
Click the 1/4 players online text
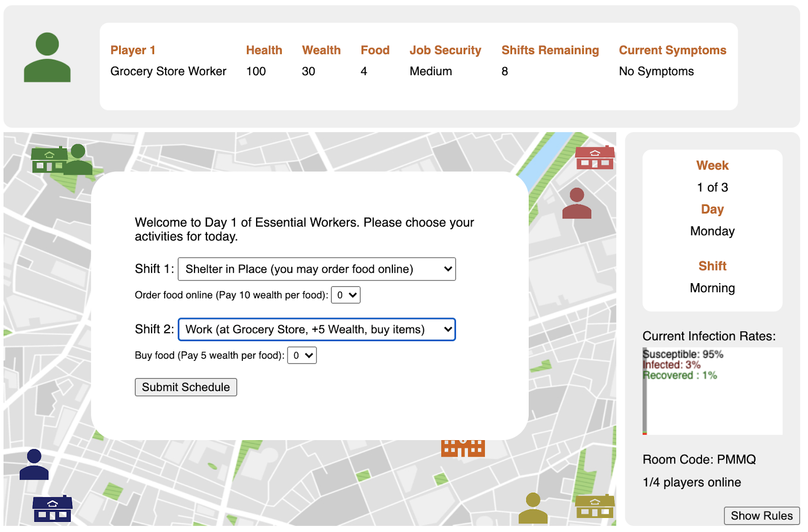[x=692, y=482]
